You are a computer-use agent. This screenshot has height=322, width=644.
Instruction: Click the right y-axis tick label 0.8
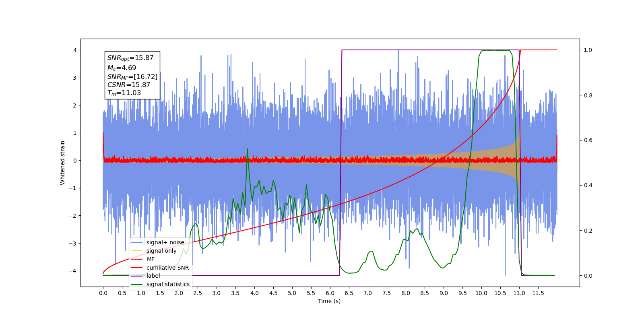(x=588, y=95)
